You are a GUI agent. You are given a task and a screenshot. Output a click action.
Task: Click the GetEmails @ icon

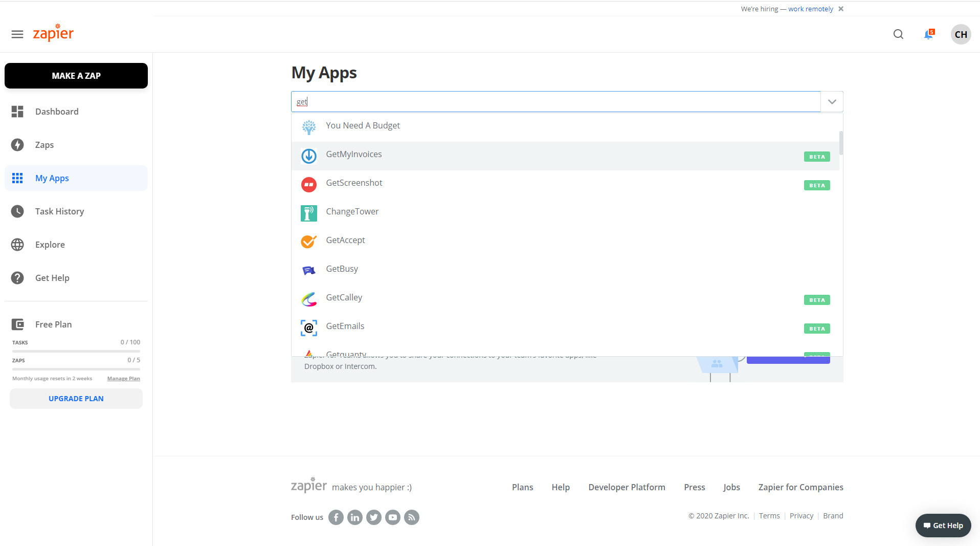(309, 328)
